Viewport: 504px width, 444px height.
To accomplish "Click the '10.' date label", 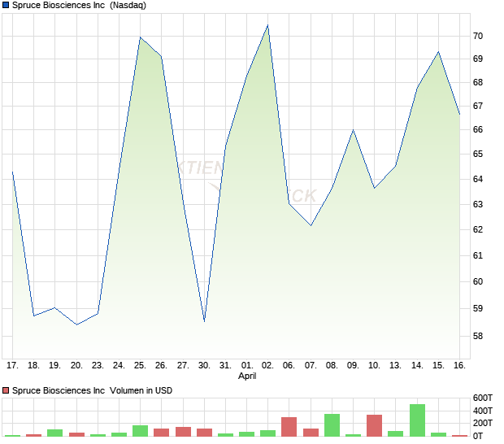I will coord(374,366).
